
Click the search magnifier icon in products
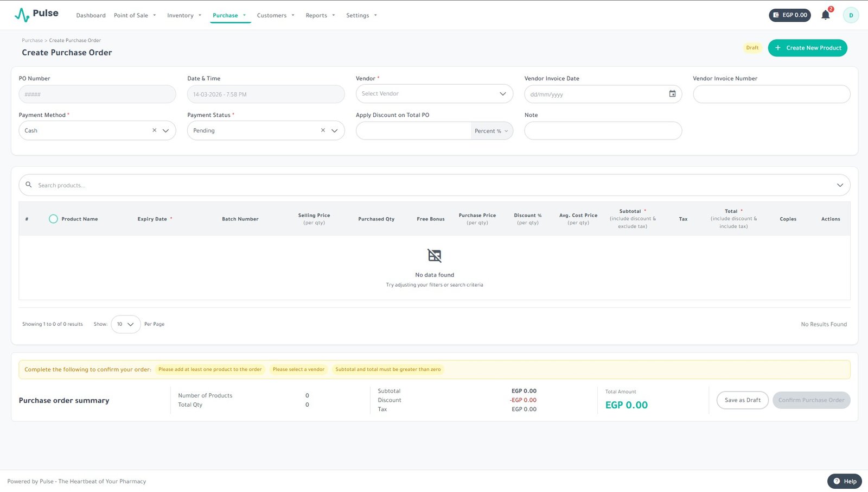pos(29,185)
